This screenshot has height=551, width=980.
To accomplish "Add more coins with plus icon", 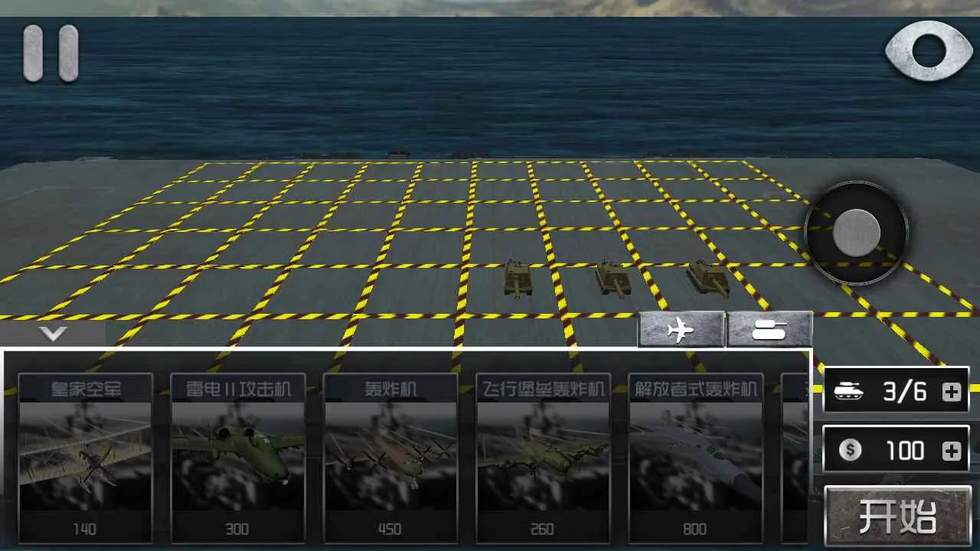I will pyautogui.click(x=951, y=451).
